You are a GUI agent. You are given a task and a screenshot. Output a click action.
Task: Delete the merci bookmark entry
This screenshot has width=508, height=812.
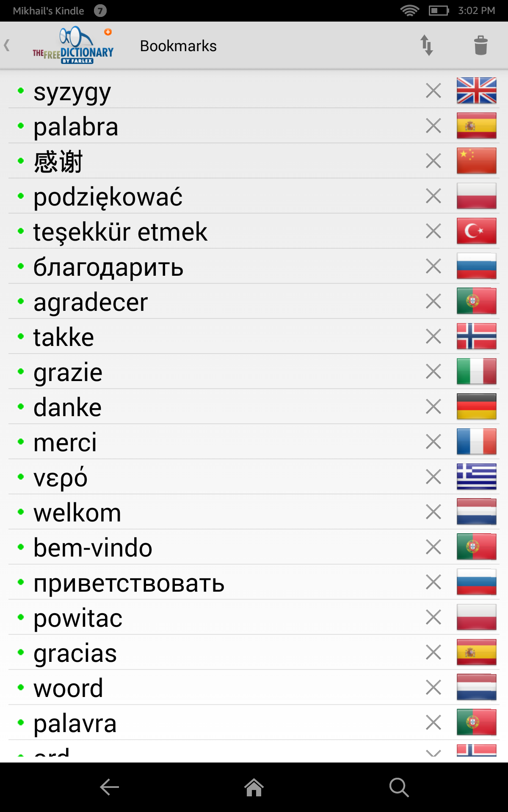[x=433, y=442]
